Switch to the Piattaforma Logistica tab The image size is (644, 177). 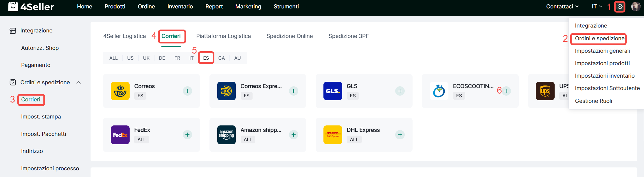pos(223,36)
